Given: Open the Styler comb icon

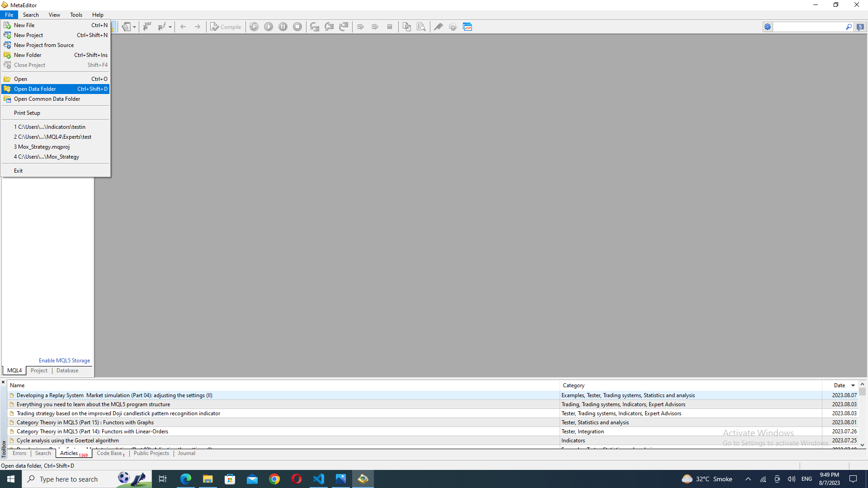Looking at the screenshot, I should point(439,27).
